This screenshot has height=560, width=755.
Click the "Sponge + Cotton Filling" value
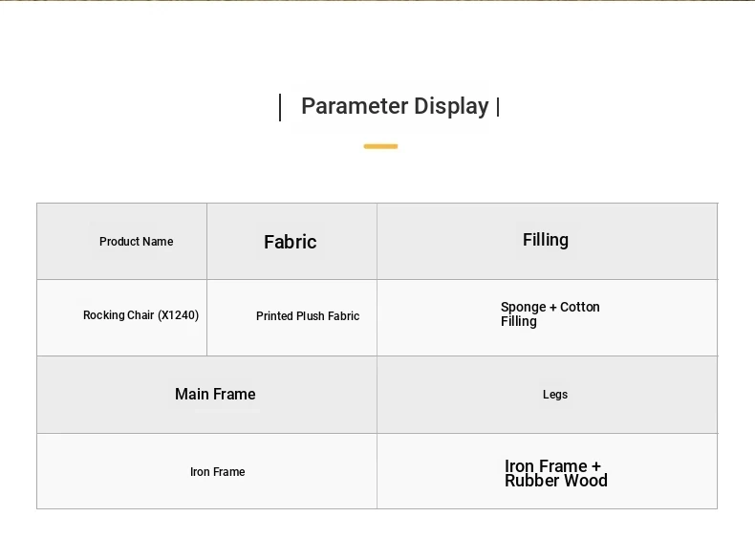click(x=550, y=314)
